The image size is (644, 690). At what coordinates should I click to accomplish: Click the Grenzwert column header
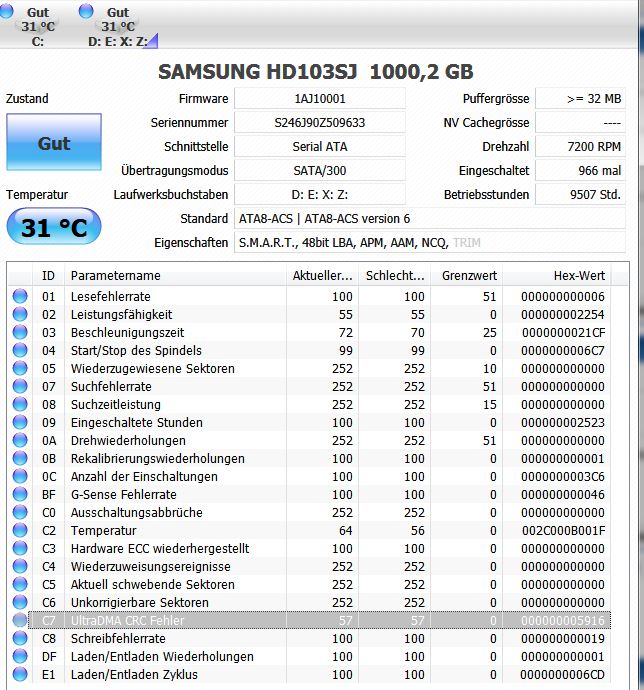click(x=467, y=275)
